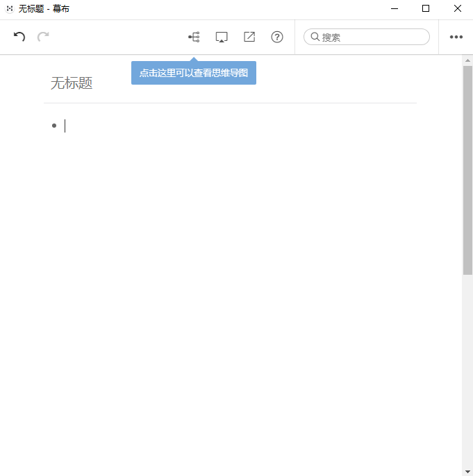This screenshot has width=473, height=476.
Task: Click the scrollbar down arrow
Action: click(467, 471)
